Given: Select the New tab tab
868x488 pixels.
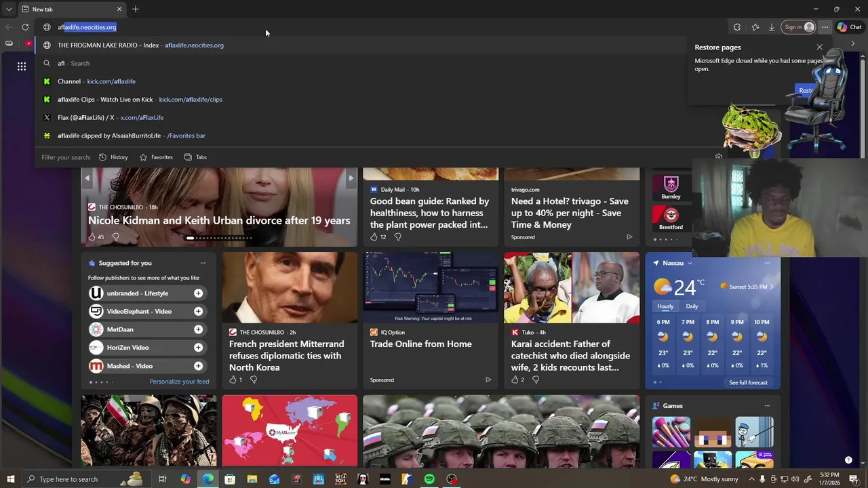Looking at the screenshot, I should pyautogui.click(x=71, y=9).
